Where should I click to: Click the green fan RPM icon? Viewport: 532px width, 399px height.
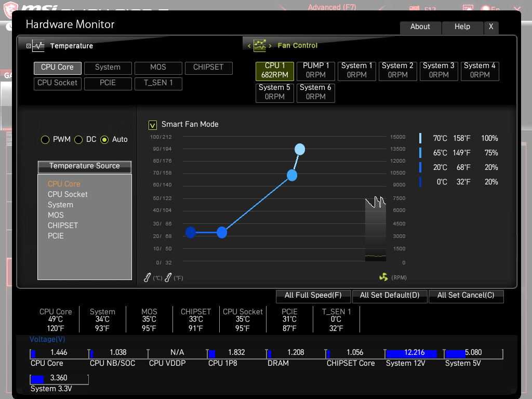pyautogui.click(x=383, y=277)
